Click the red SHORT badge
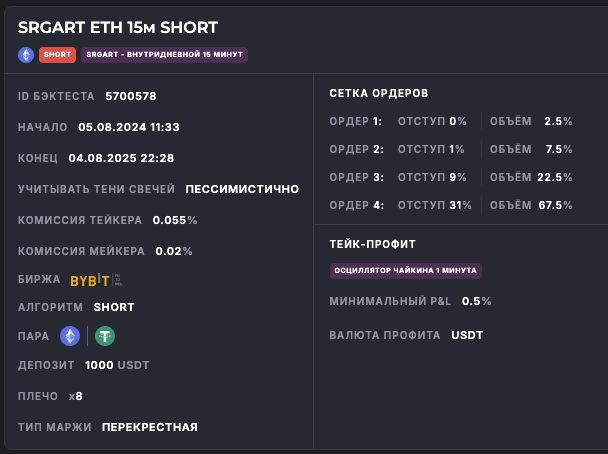The image size is (608, 454). coord(57,54)
